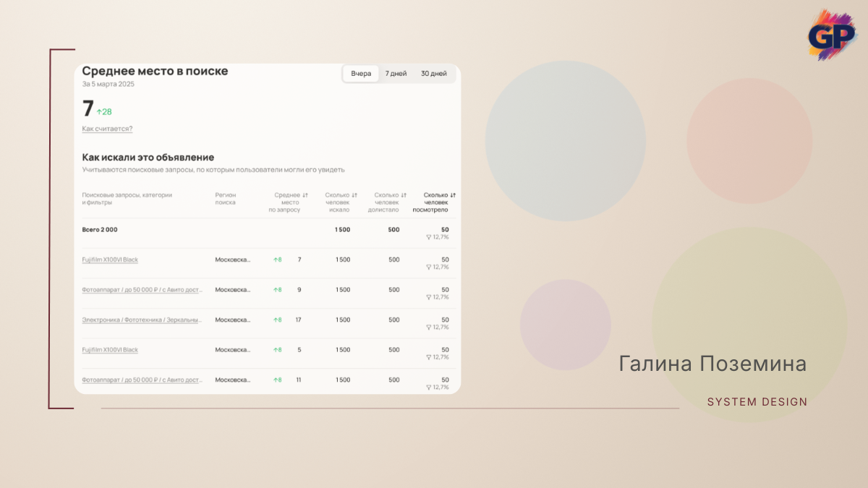
Task: Open the Электроника / Фототехника / Зеркальны... query
Action: point(142,320)
